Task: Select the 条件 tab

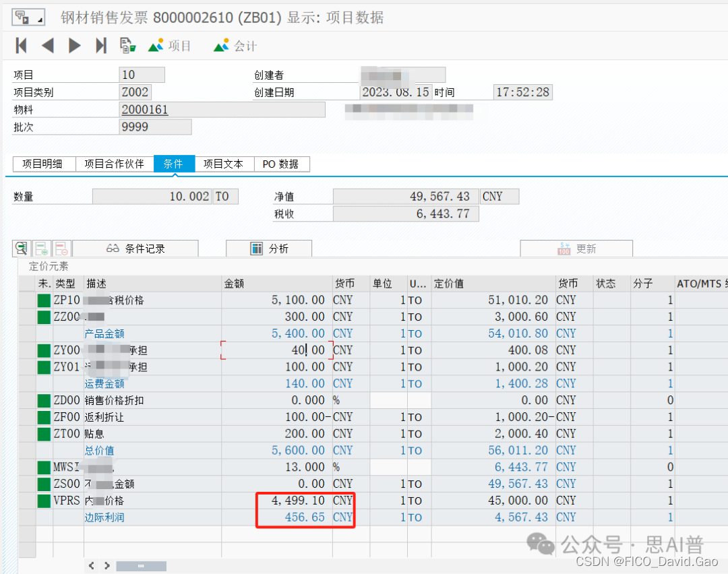Action: point(174,164)
